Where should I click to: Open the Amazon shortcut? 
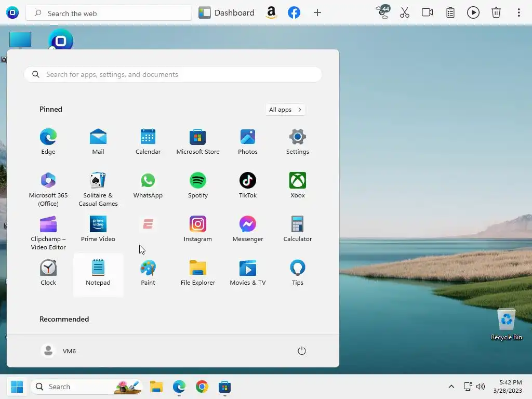[x=271, y=13]
